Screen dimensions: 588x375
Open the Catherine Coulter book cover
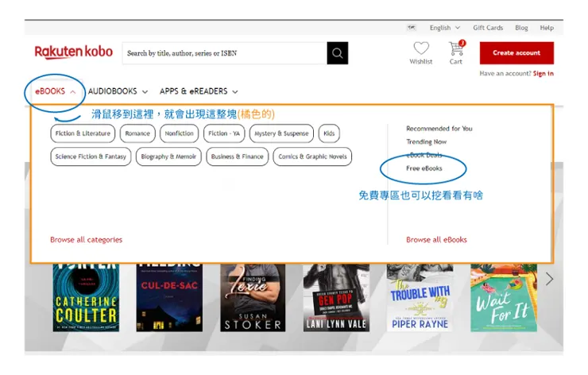click(86, 298)
